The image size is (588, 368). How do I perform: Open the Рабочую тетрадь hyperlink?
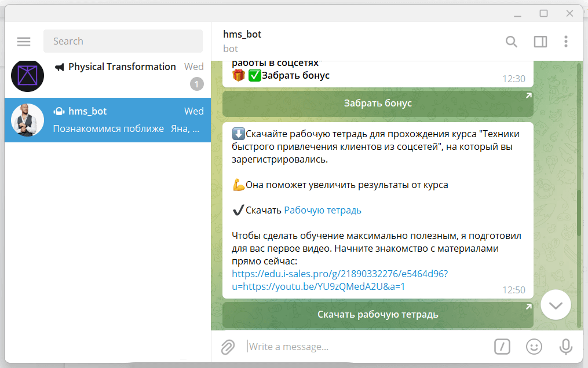[x=323, y=210]
